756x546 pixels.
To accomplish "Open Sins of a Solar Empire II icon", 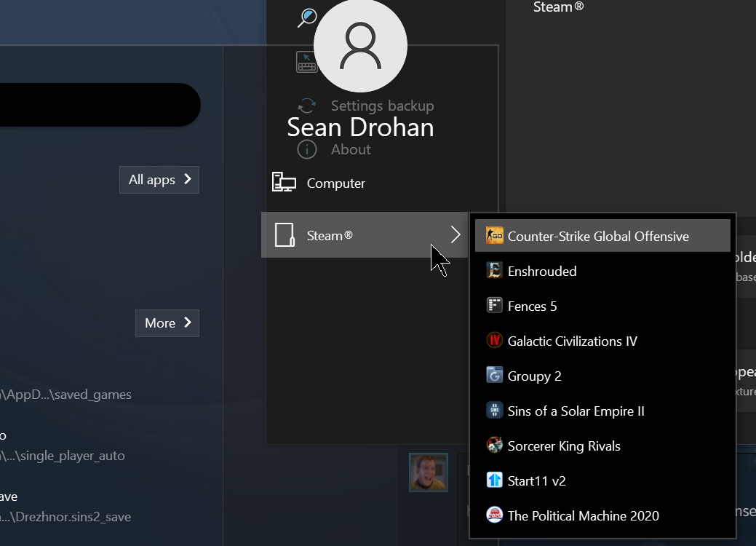I will pyautogui.click(x=494, y=410).
